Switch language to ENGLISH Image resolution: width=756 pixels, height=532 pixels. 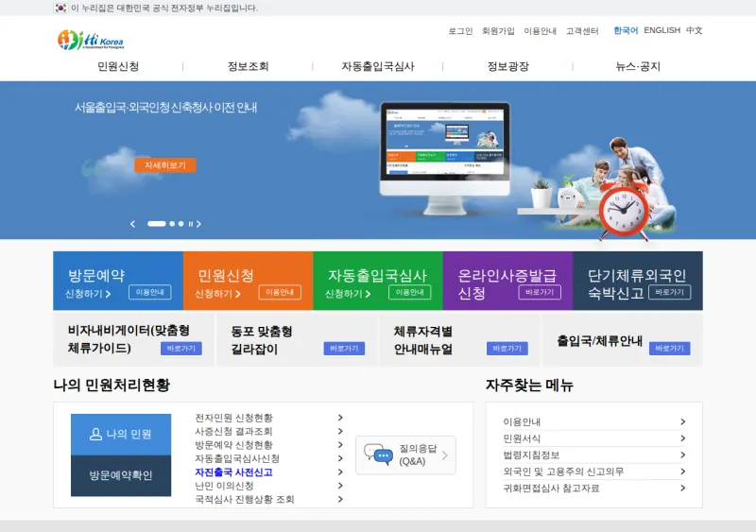tap(662, 30)
